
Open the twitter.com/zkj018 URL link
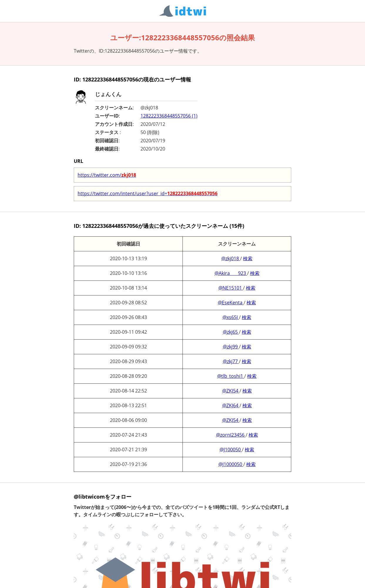pos(107,175)
